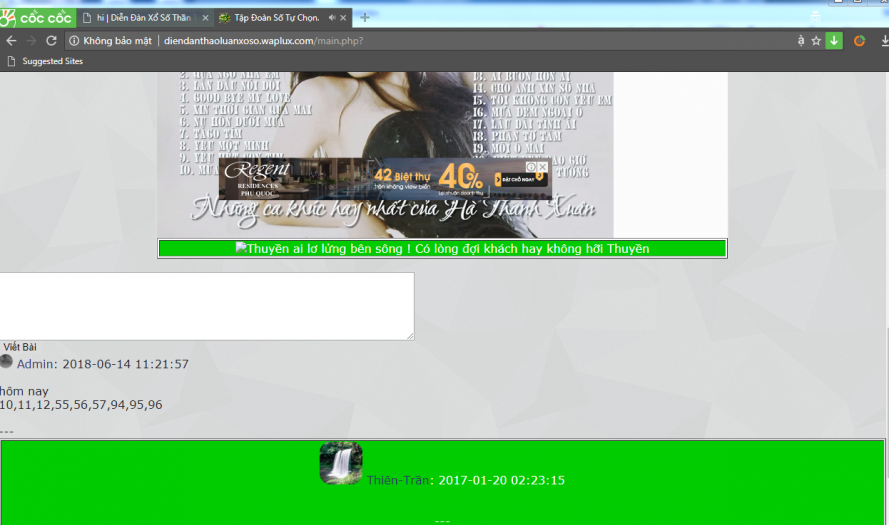Open a new tab with plus button
The width and height of the screenshot is (889, 525).
pos(365,17)
